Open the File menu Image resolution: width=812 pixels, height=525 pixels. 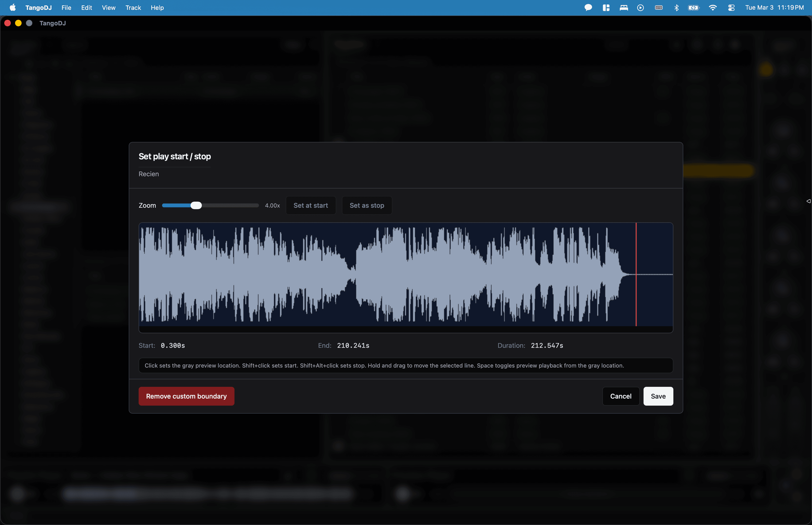point(66,8)
